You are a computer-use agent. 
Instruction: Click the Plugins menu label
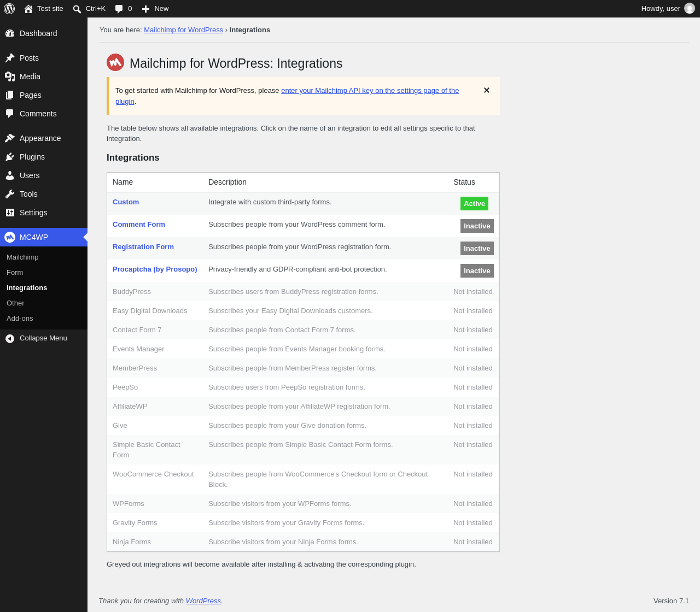[32, 157]
